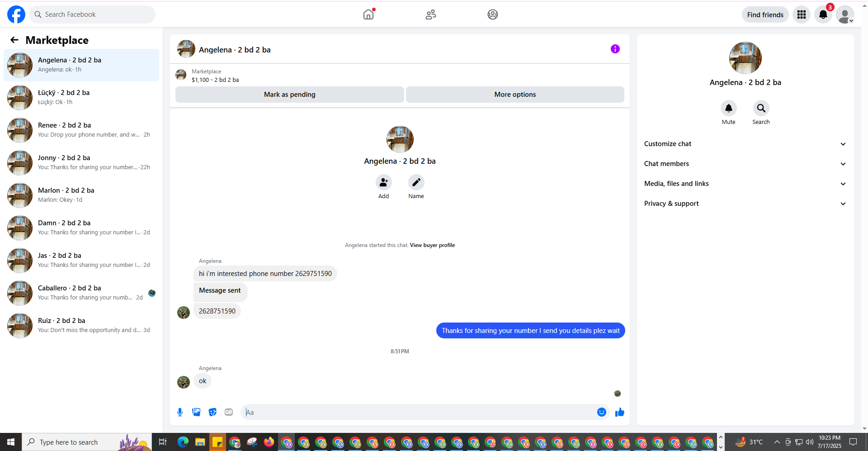
Task: Click the Facebook logo icon
Action: click(16, 14)
